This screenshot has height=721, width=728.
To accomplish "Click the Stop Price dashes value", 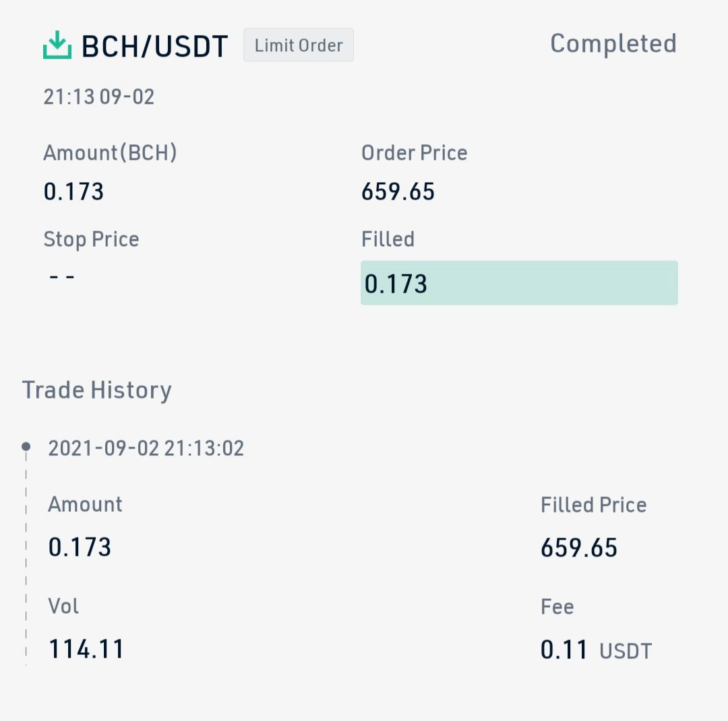I will pos(62,277).
